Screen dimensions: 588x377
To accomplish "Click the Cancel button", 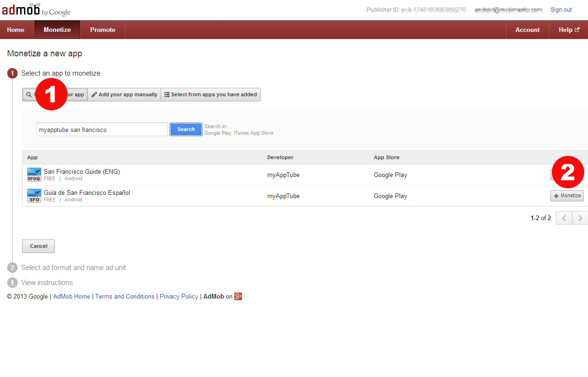I will [x=39, y=246].
